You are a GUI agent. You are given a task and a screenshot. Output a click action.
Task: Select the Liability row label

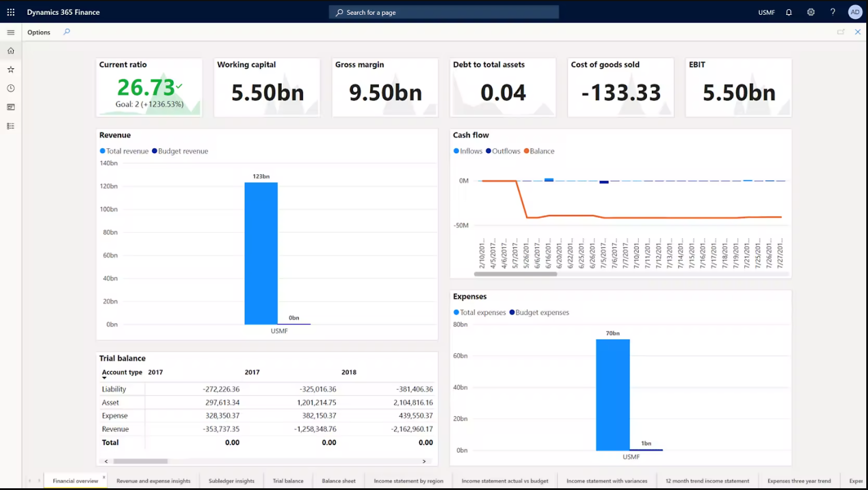pos(114,389)
